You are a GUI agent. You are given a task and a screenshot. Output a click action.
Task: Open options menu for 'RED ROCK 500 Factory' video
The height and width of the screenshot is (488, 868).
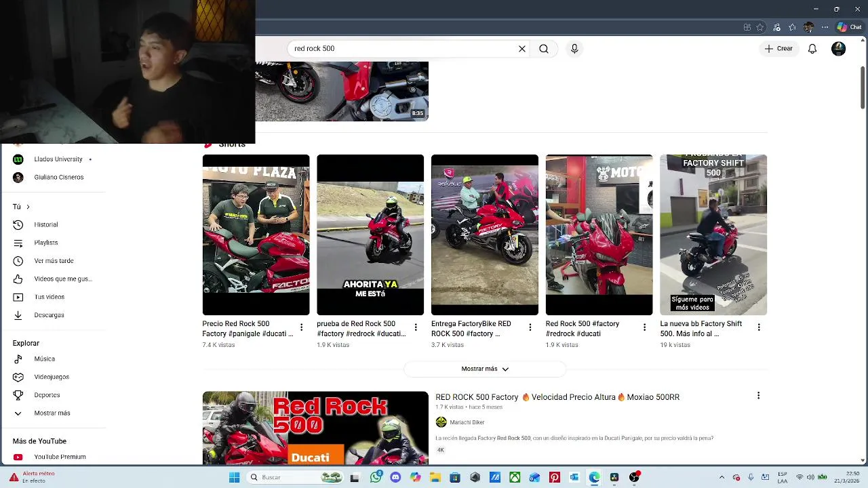coord(758,396)
